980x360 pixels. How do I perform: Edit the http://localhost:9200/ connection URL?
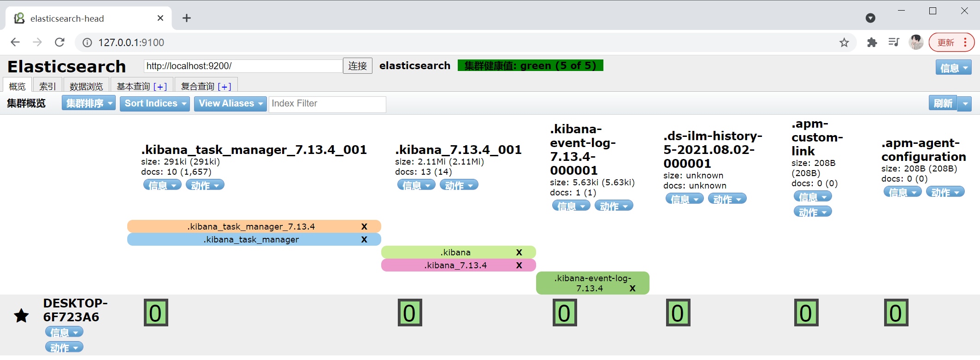coord(243,66)
